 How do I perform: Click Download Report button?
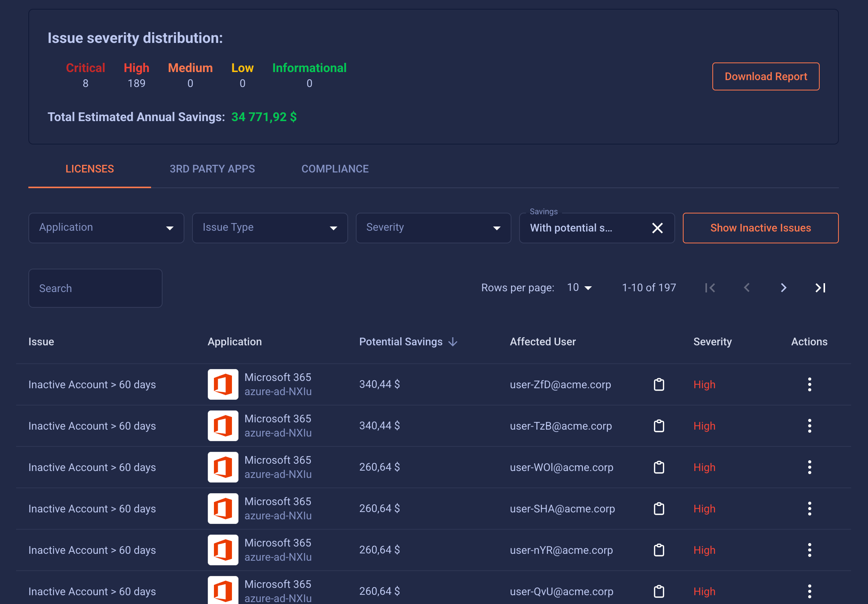pyautogui.click(x=766, y=77)
